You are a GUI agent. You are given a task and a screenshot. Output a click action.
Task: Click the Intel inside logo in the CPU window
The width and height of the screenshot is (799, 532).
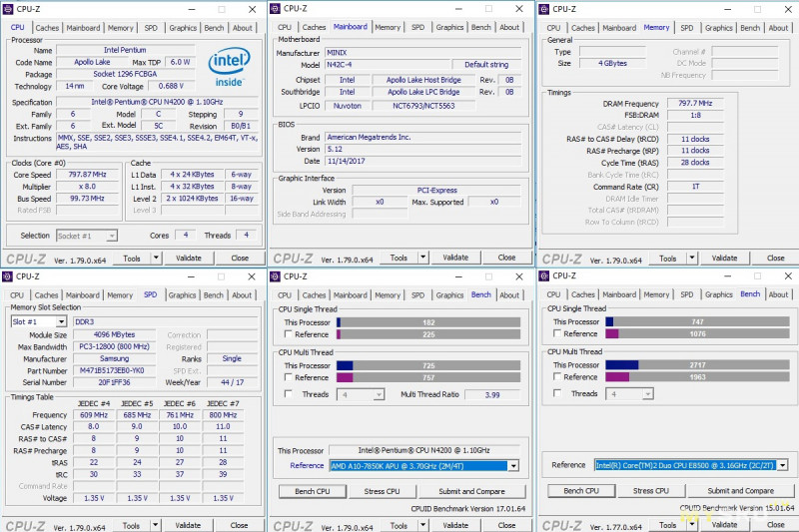pyautogui.click(x=229, y=67)
